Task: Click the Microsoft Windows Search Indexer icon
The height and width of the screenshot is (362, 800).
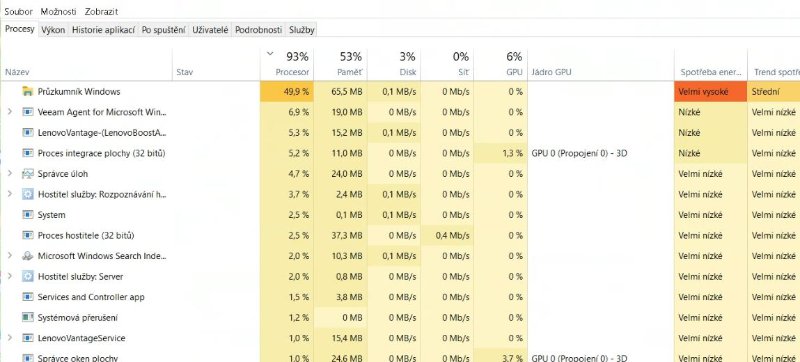Action: [28, 256]
